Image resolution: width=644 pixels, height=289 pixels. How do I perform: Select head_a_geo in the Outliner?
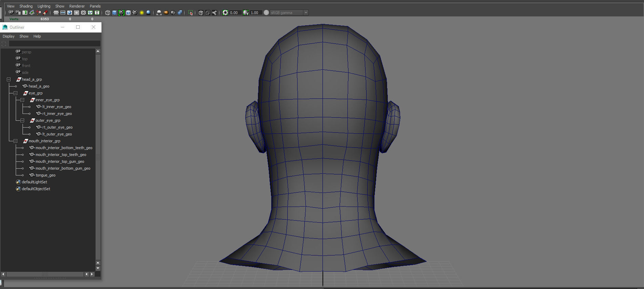pyautogui.click(x=39, y=86)
